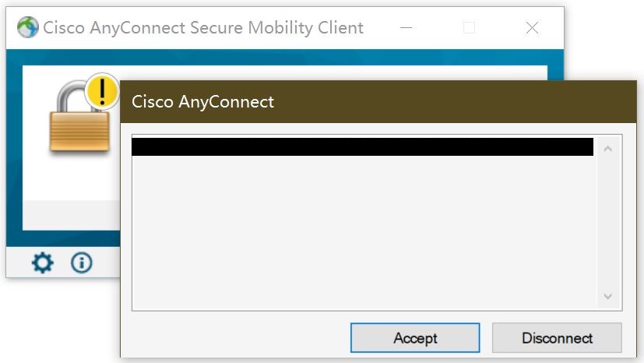Click the scrollbar down arrow

pyautogui.click(x=608, y=297)
